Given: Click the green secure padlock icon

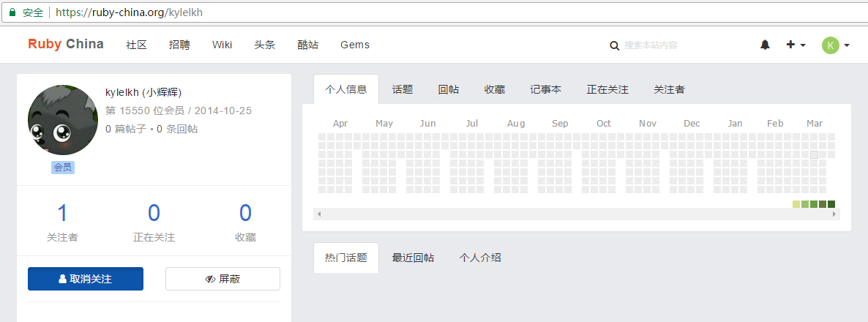Looking at the screenshot, I should click(x=12, y=12).
